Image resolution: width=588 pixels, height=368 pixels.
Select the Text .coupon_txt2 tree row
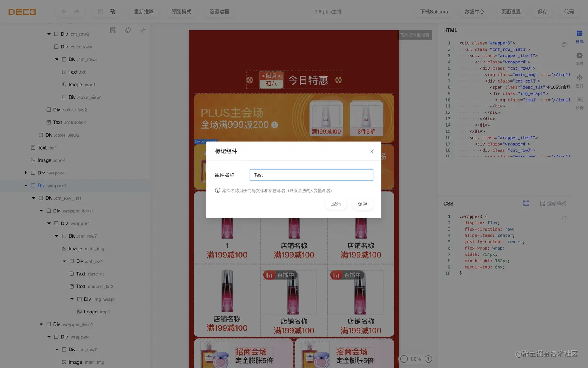75,287
